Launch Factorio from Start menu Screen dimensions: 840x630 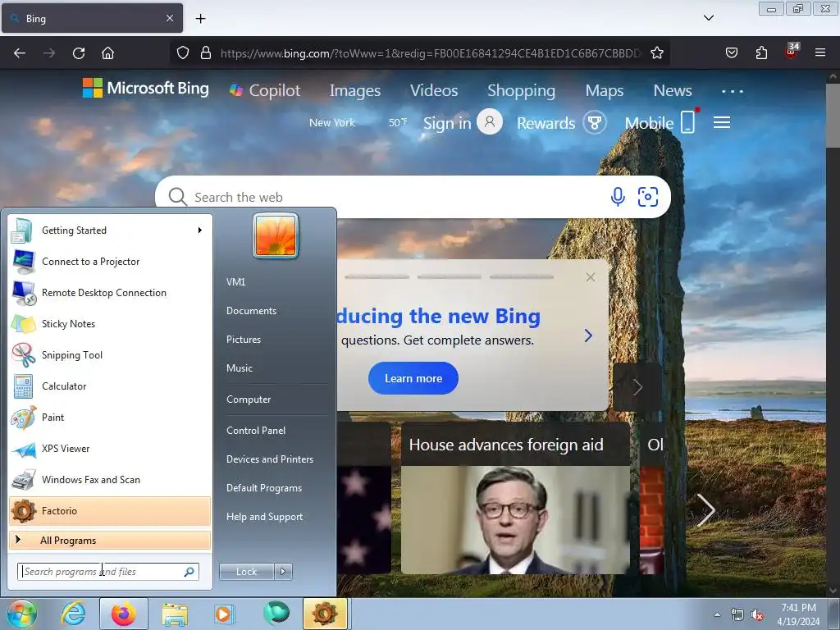coord(110,510)
